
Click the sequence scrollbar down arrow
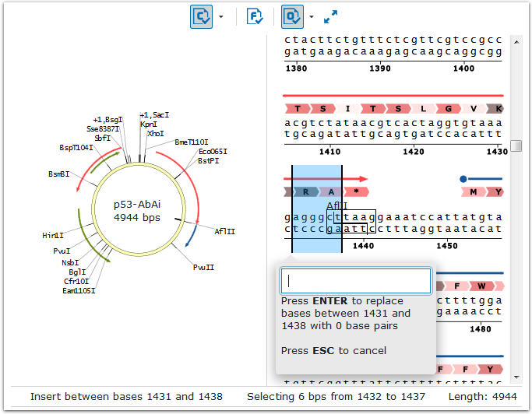click(516, 377)
